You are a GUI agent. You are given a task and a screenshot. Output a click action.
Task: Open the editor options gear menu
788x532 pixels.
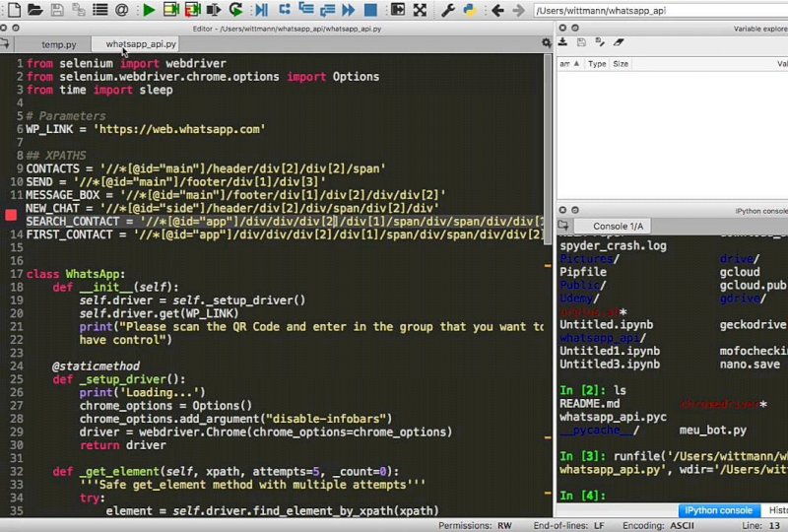[x=547, y=43]
